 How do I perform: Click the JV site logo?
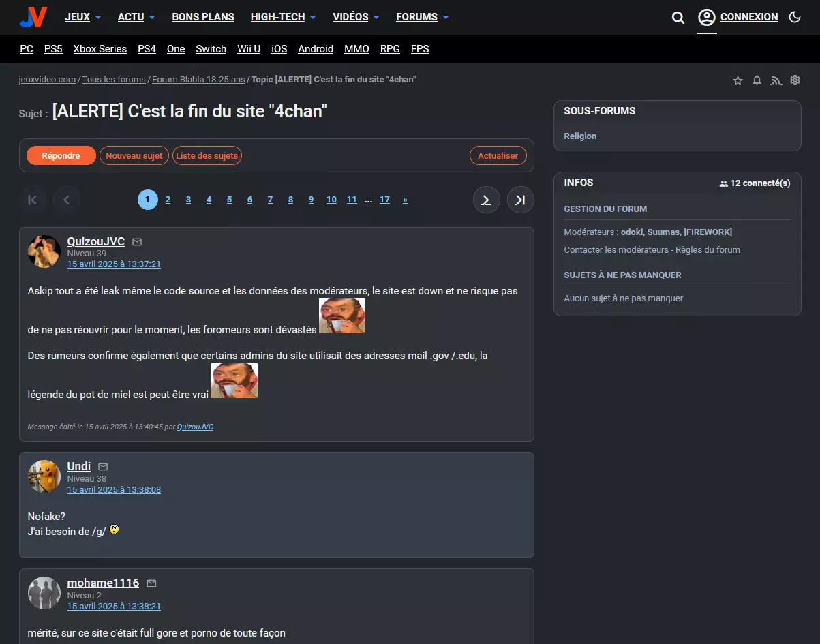pos(33,17)
